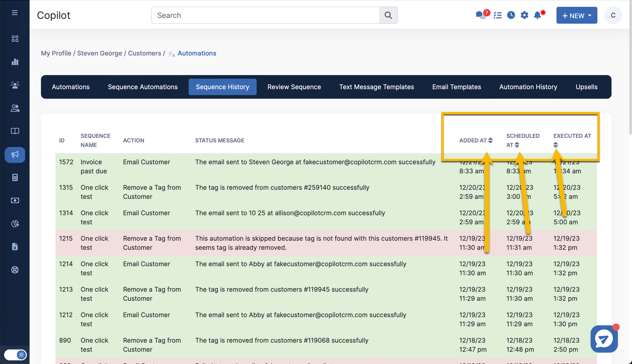Image resolution: width=632 pixels, height=364 pixels.
Task: Open the Review Sequence tab
Action: [294, 87]
